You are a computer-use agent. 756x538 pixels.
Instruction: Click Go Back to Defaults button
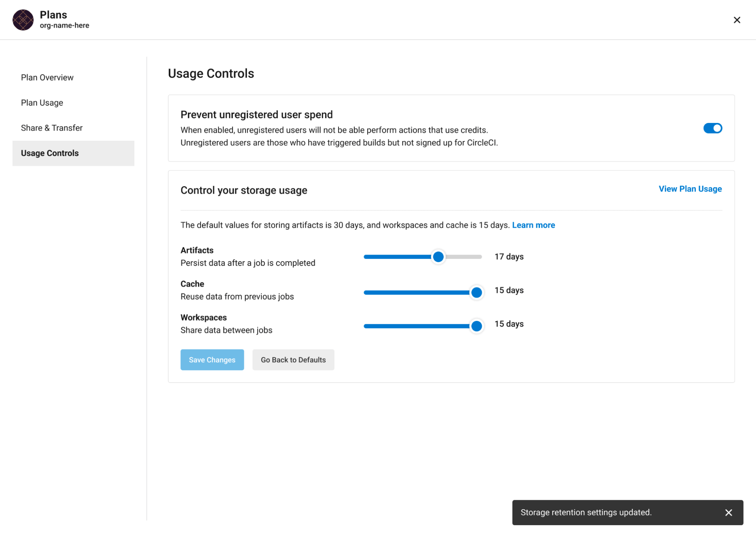(293, 360)
